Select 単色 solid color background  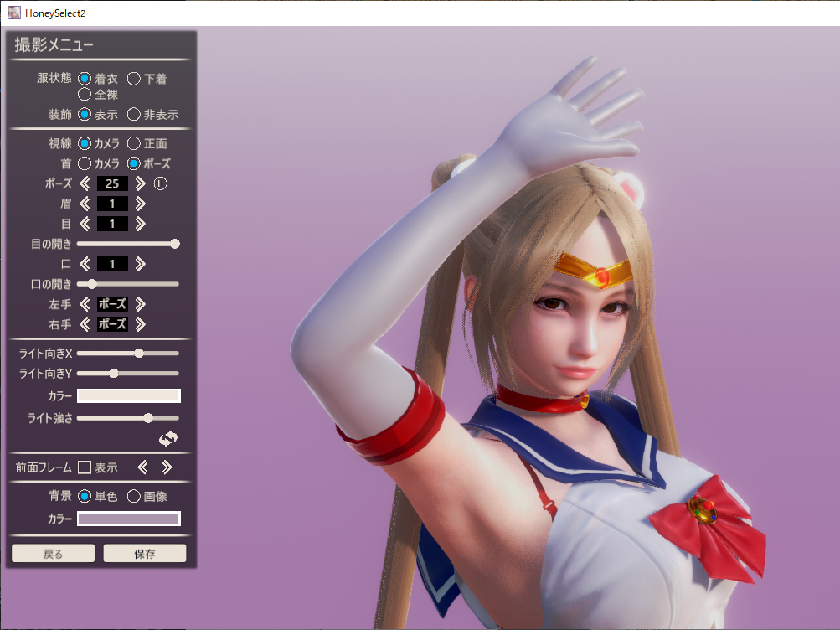(x=84, y=496)
